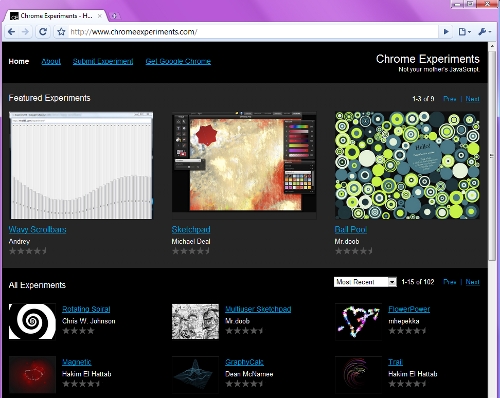500x398 pixels.
Task: Close the Chrome Experiments tab
Action: point(100,16)
